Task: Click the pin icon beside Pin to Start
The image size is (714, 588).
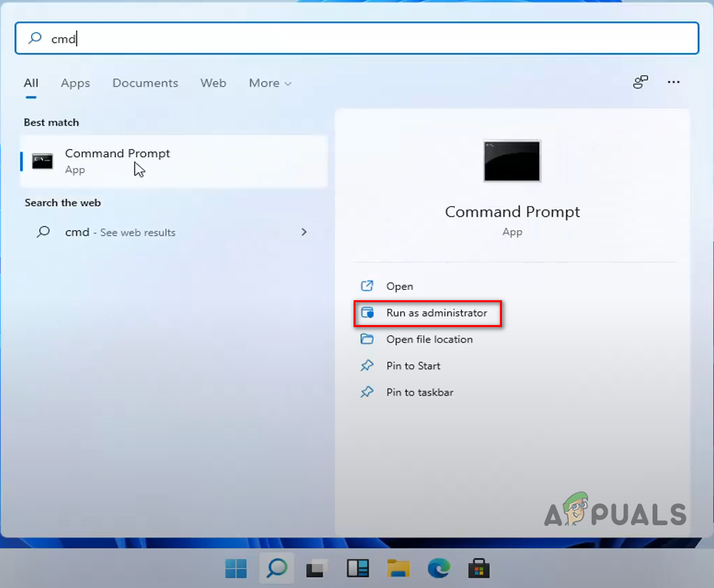Action: tap(367, 366)
